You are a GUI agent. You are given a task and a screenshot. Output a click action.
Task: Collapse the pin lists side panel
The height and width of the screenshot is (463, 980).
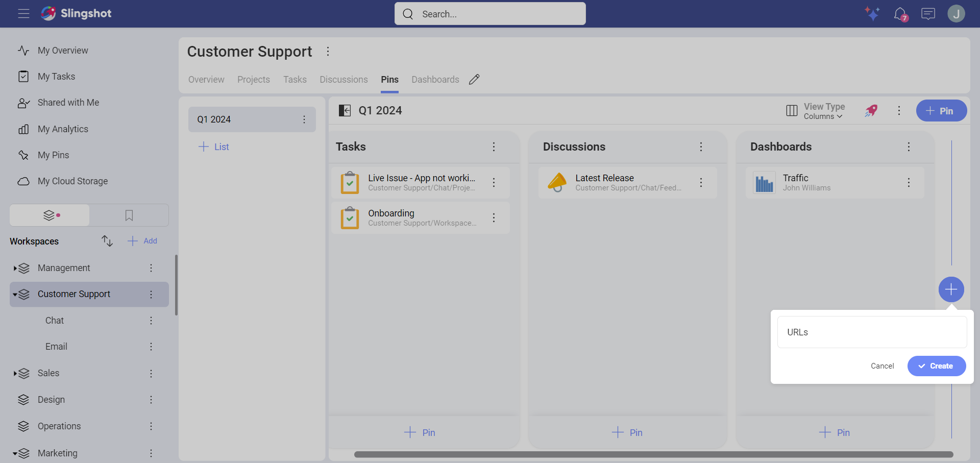pyautogui.click(x=345, y=111)
